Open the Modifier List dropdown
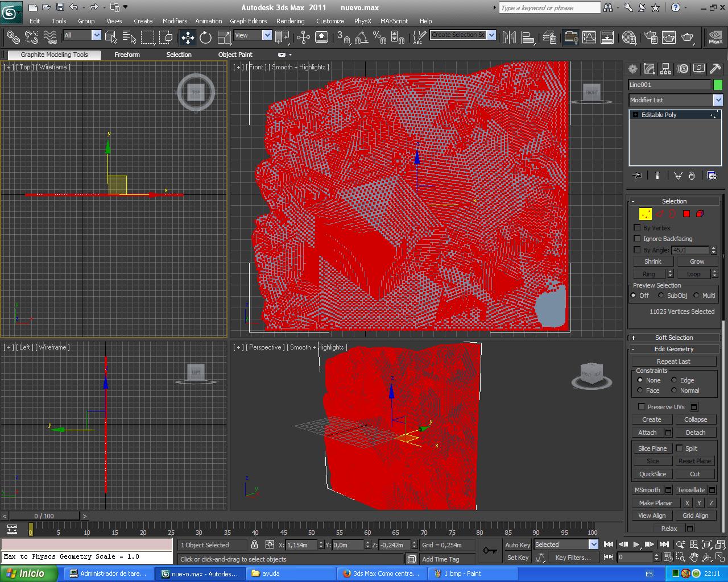 click(718, 100)
